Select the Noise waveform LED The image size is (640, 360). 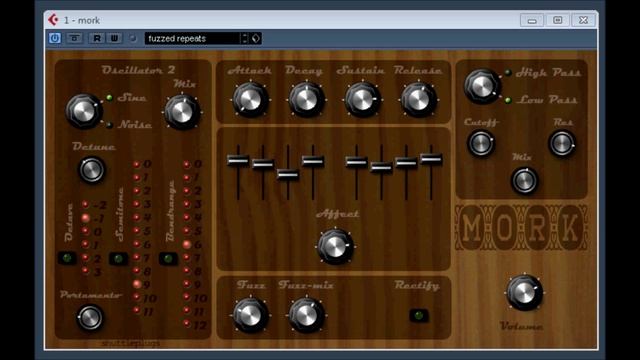pos(109,125)
